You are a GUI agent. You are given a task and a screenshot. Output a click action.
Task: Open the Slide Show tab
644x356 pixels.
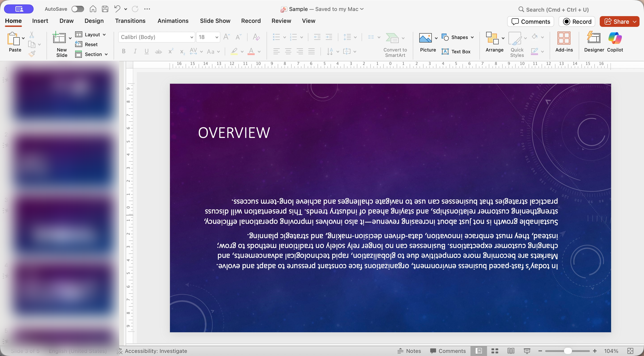coord(215,21)
